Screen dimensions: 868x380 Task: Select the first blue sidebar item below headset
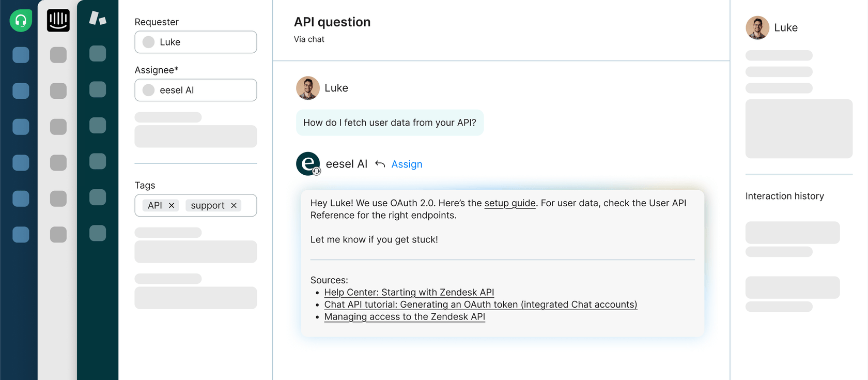coord(21,55)
